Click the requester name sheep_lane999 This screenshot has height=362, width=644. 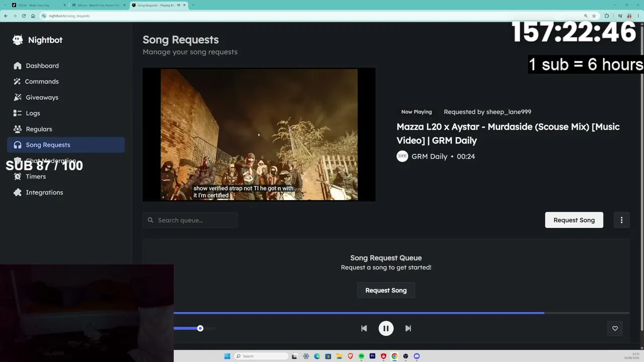click(x=509, y=112)
